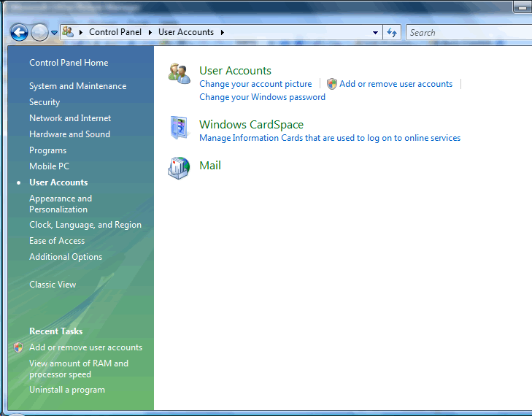Click the User Accounts category icon
Image resolution: width=532 pixels, height=416 pixels.
click(x=179, y=74)
